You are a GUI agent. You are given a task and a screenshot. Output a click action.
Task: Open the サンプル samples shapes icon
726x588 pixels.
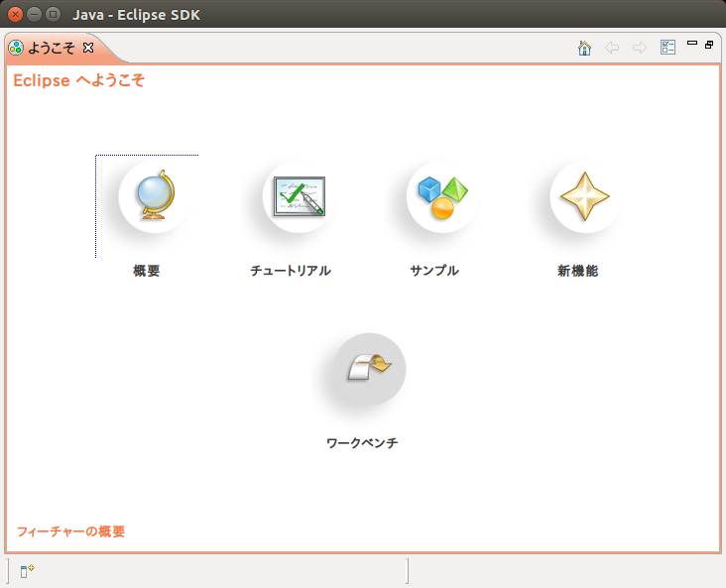[x=442, y=196]
